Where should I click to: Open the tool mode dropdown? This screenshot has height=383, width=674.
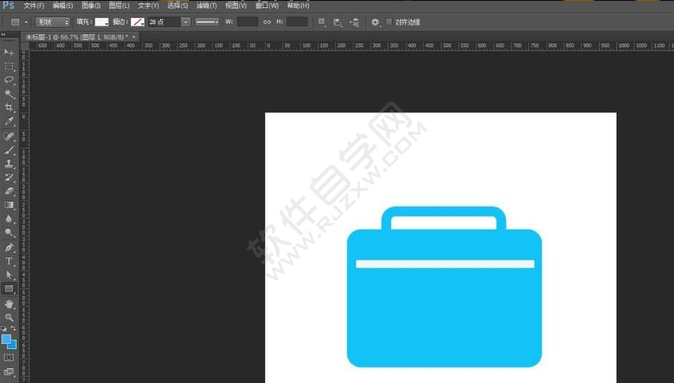coord(52,22)
